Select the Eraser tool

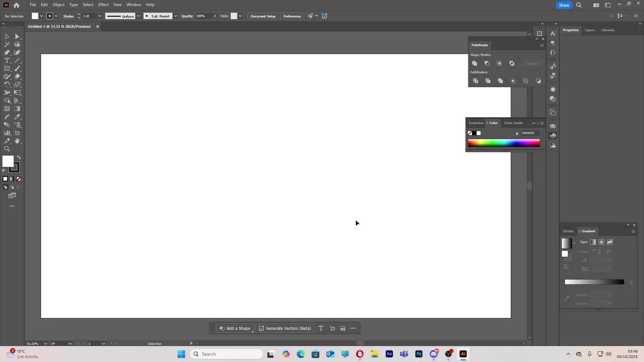[x=17, y=76]
